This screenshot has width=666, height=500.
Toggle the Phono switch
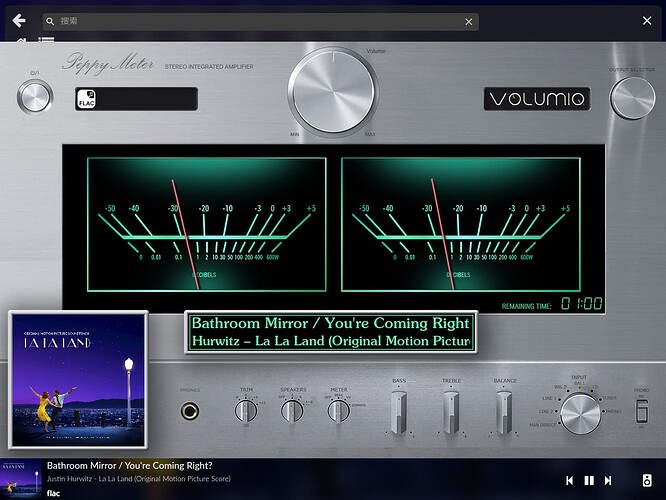(641, 410)
